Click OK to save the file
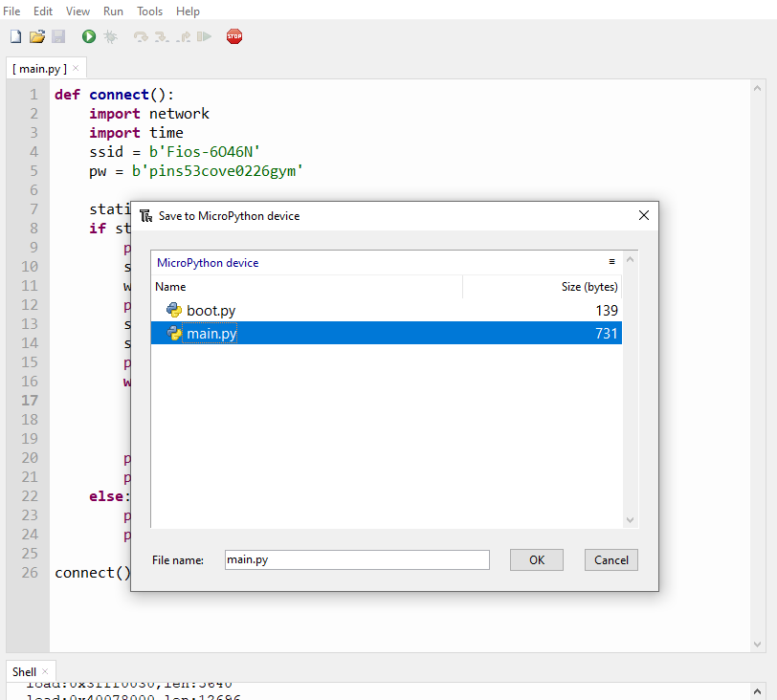 coord(536,559)
